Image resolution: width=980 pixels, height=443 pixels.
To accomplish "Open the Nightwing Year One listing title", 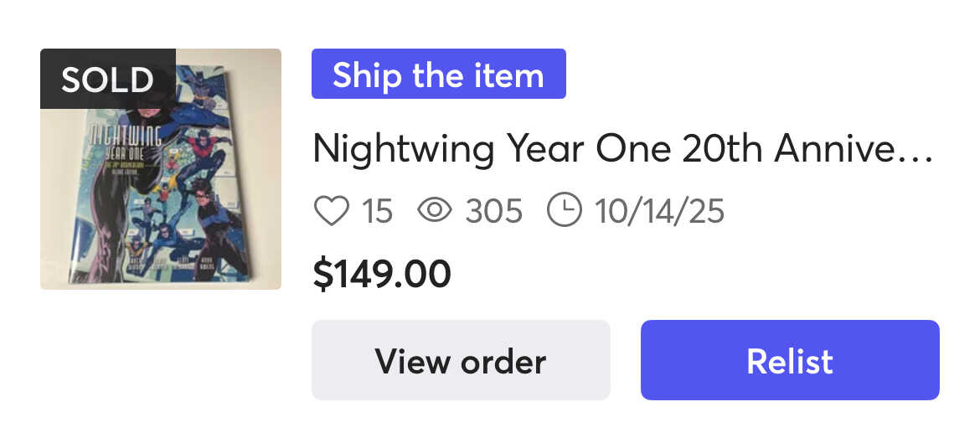I will 622,149.
